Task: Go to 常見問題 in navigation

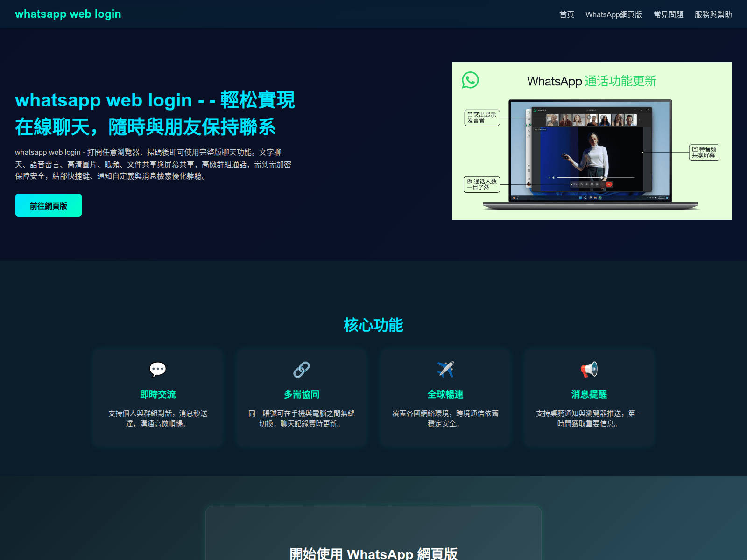Action: click(x=669, y=14)
